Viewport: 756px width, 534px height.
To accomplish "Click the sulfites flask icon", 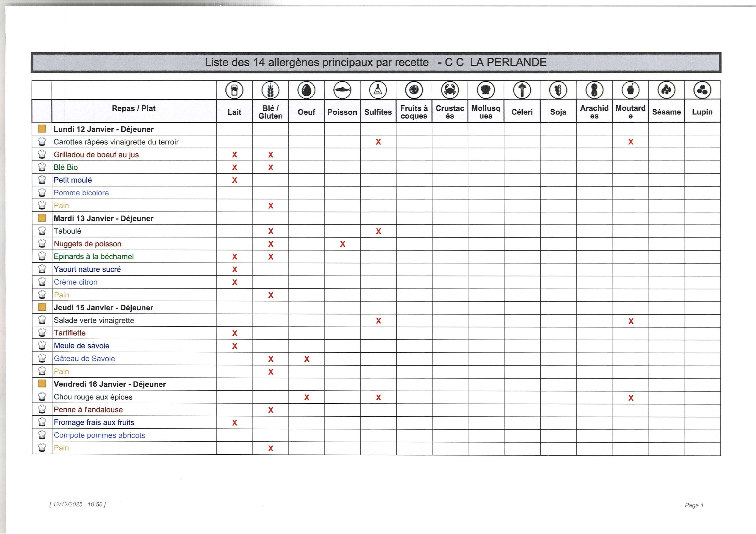I will coord(378,90).
